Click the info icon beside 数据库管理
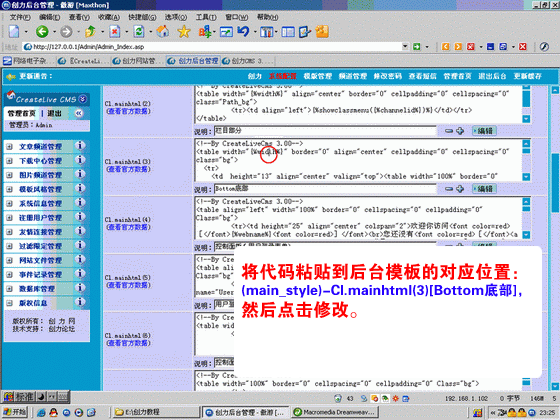Image resolution: width=560 pixels, height=420 pixels. (80, 288)
